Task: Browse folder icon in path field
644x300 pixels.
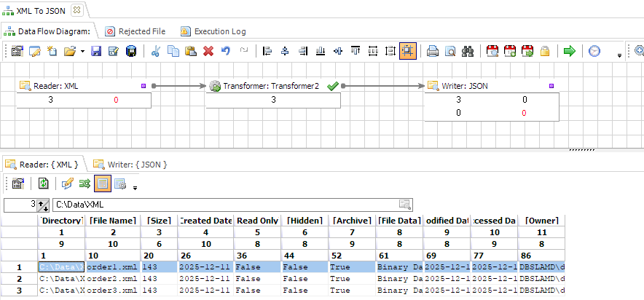Action: coord(405,205)
